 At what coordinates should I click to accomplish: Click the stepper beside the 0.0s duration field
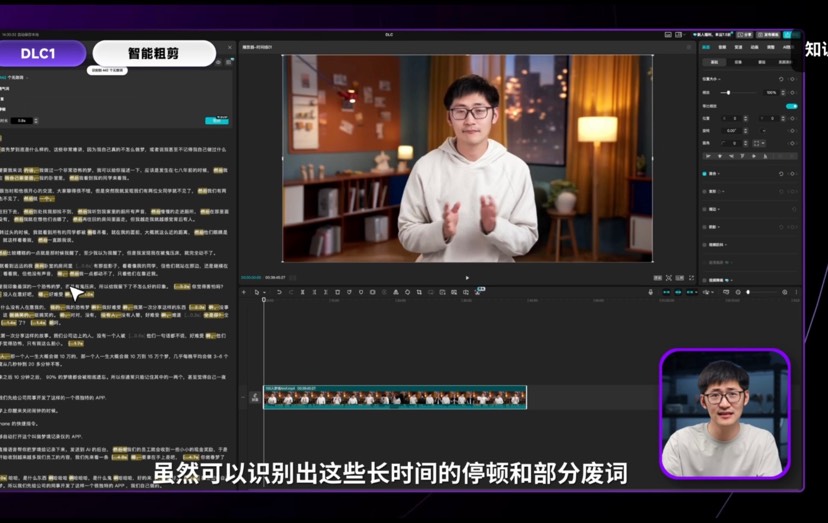[x=36, y=120]
